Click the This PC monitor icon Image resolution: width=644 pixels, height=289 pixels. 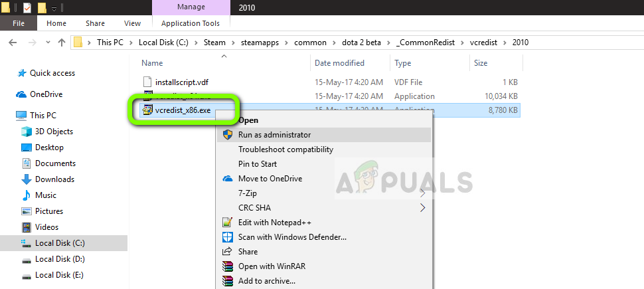point(21,116)
